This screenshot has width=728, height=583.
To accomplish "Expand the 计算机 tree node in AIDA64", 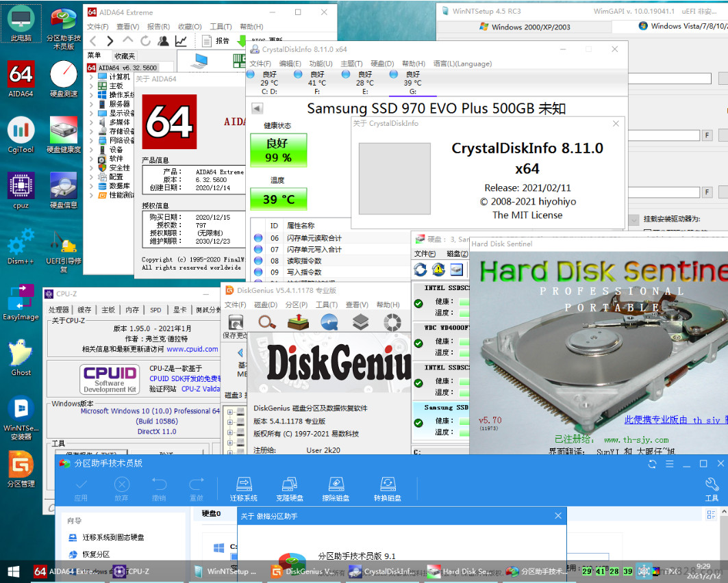I will point(91,77).
